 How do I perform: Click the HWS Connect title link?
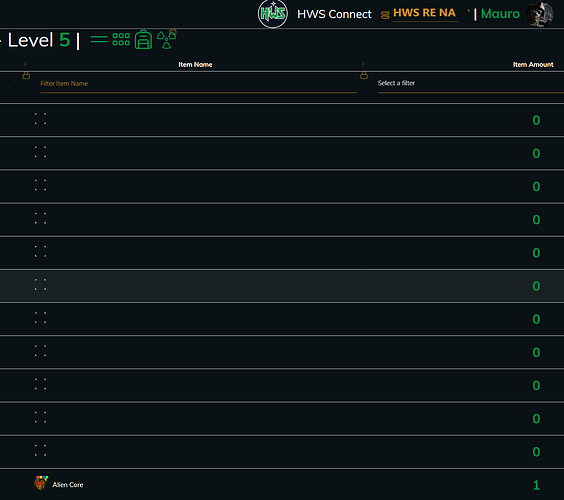click(334, 14)
